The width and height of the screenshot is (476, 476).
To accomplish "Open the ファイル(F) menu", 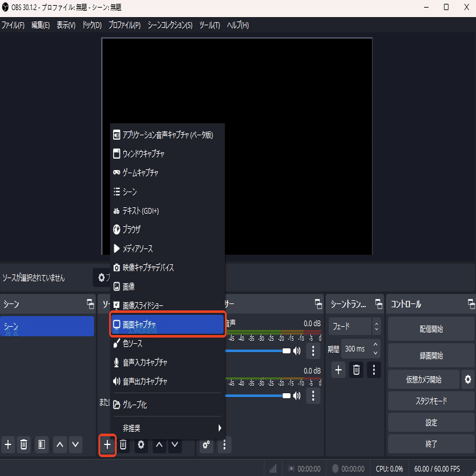I will [13, 25].
